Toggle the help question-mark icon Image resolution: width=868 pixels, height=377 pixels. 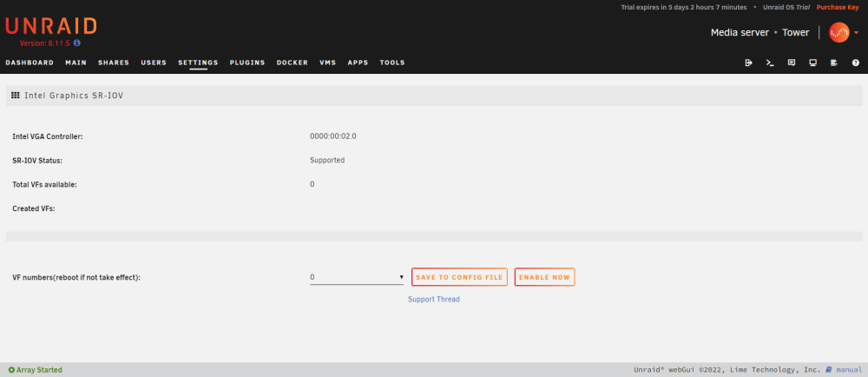click(855, 63)
